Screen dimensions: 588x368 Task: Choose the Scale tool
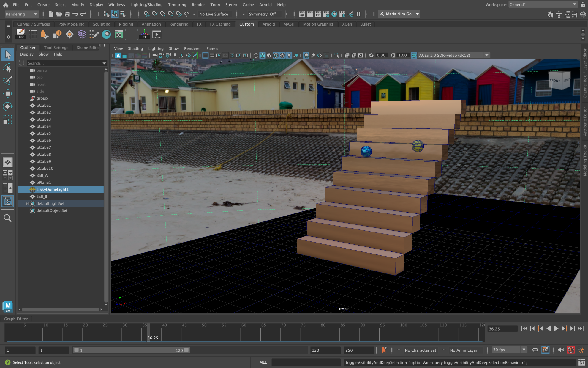point(7,119)
